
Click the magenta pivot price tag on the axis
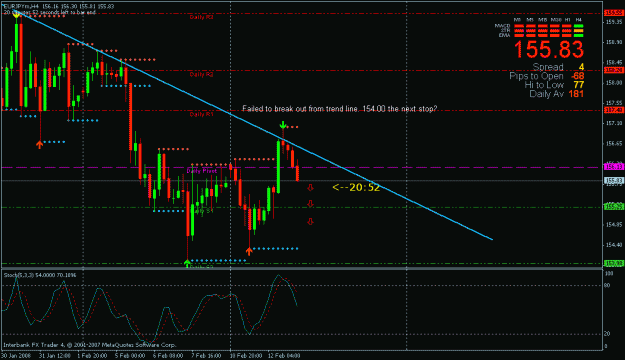point(614,167)
